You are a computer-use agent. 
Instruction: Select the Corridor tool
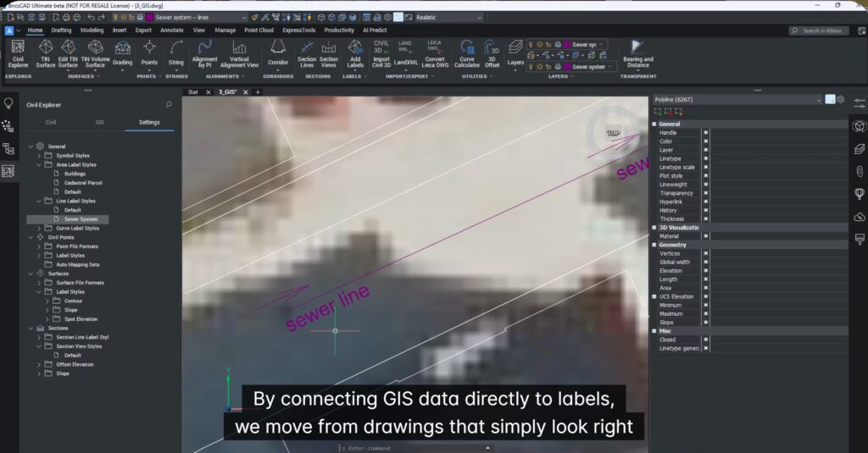[x=278, y=53]
